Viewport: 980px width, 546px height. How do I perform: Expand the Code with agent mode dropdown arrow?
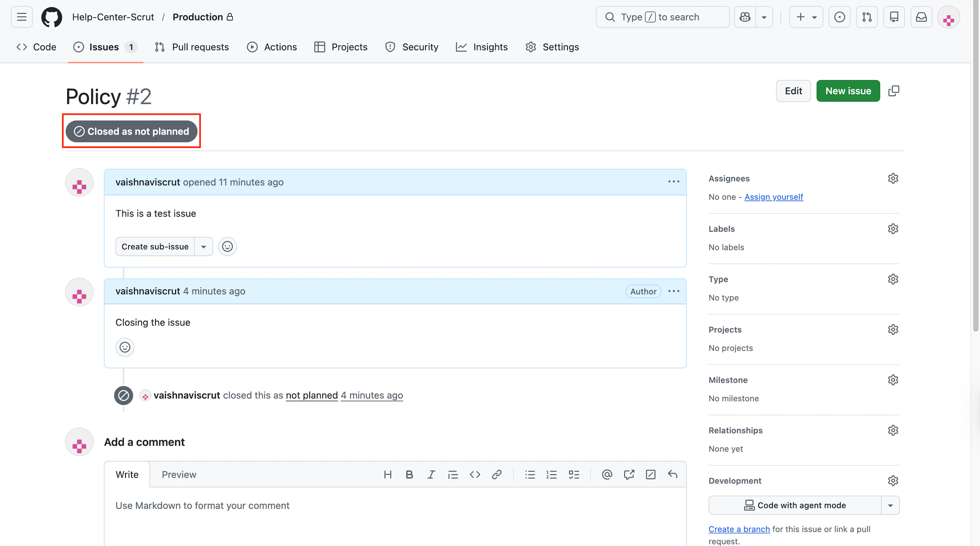point(890,505)
